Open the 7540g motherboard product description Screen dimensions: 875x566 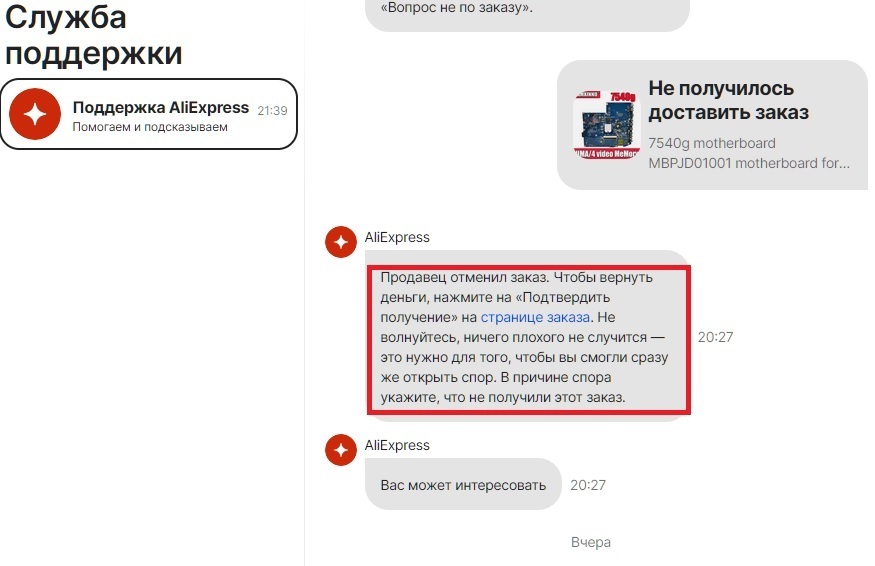(x=748, y=153)
